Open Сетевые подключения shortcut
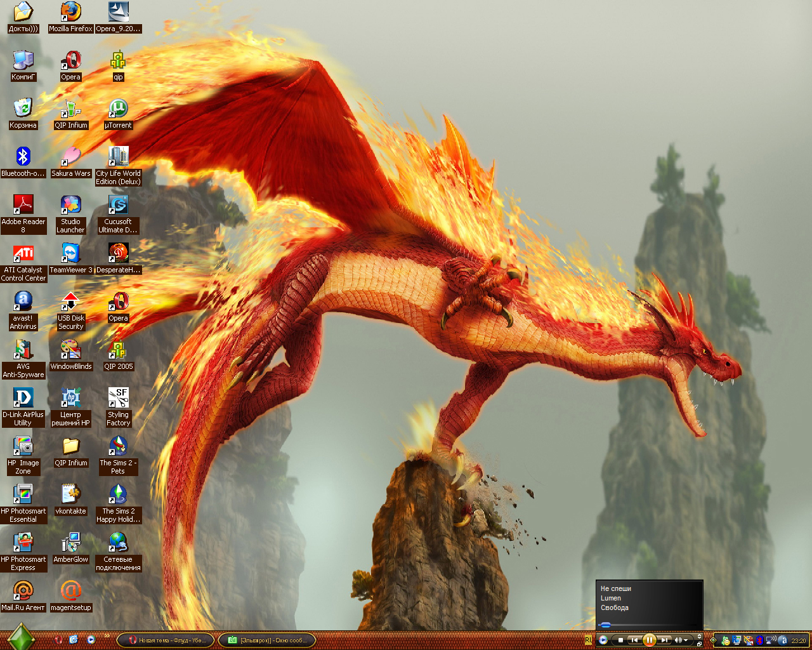Viewport: 812px width, 650px height. pyautogui.click(x=118, y=552)
